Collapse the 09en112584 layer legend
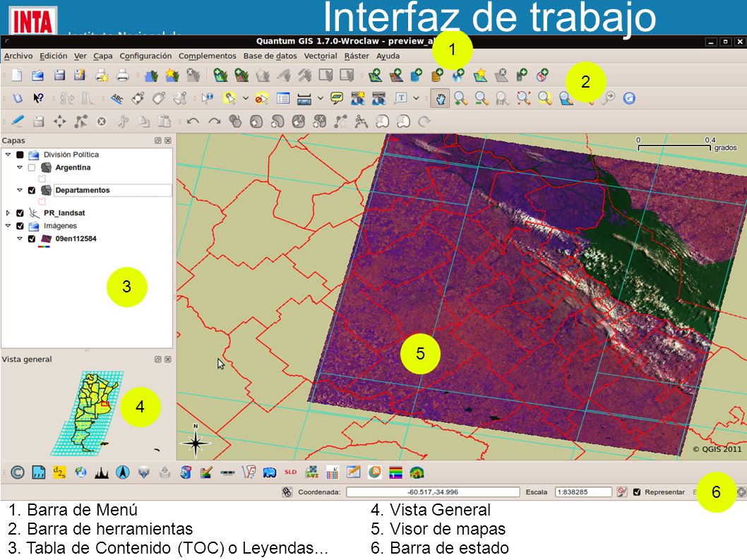Screen dimensions: 747x560 click(x=20, y=238)
